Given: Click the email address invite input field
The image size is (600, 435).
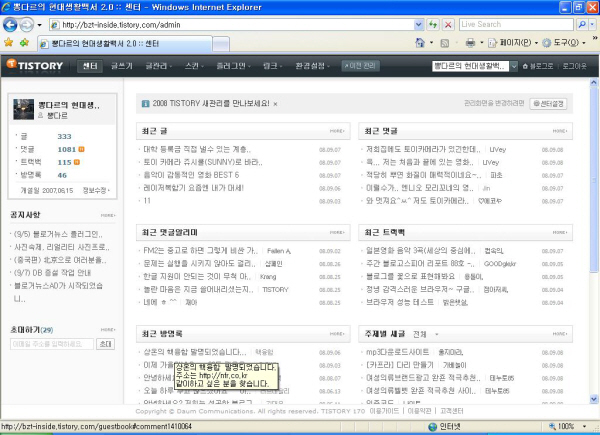Looking at the screenshot, I should (x=52, y=344).
